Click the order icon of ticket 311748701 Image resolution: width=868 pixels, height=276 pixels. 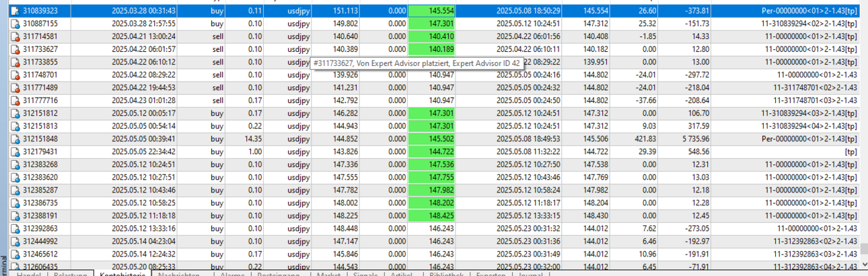14,75
